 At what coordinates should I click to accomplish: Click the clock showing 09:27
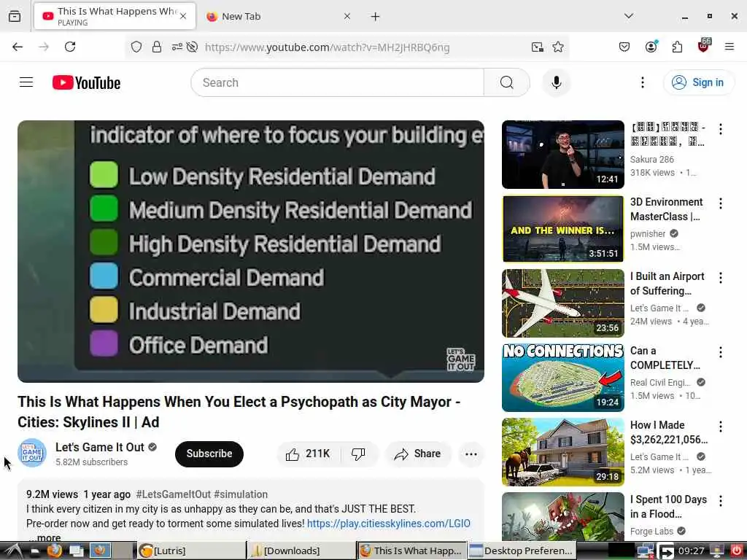[692, 551]
